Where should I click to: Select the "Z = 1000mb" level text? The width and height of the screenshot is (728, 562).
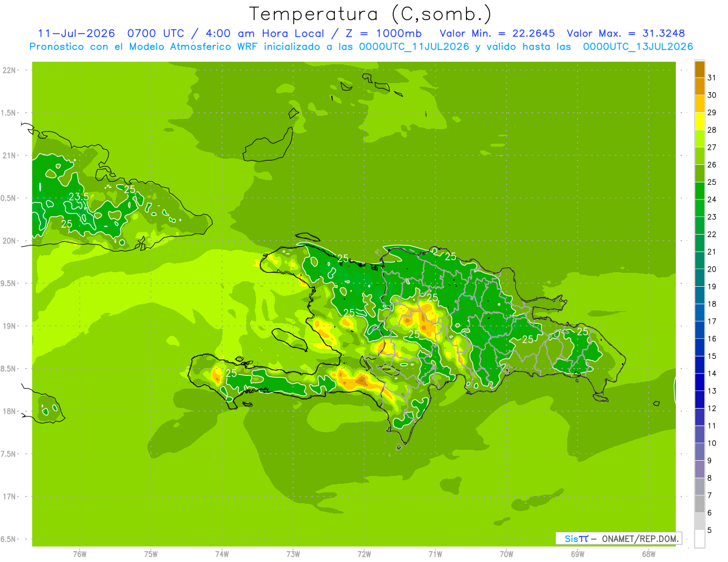click(x=383, y=33)
